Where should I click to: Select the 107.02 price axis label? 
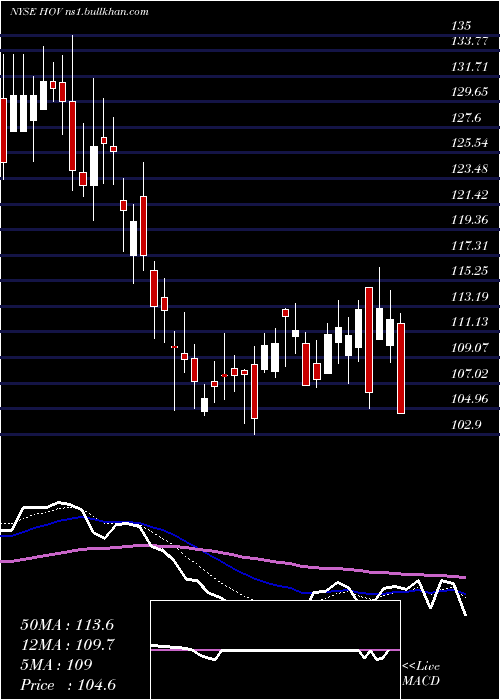[x=469, y=373]
